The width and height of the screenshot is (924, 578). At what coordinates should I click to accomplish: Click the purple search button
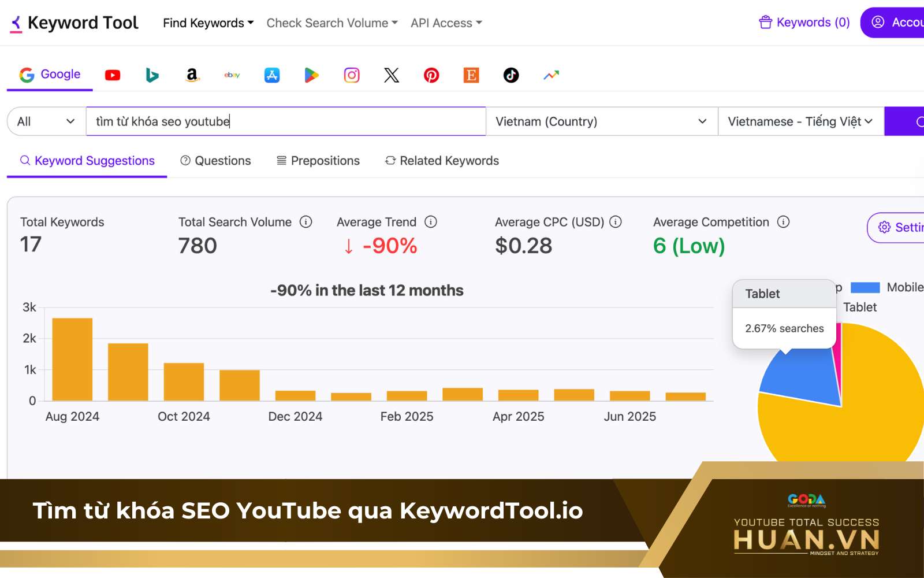[904, 121]
